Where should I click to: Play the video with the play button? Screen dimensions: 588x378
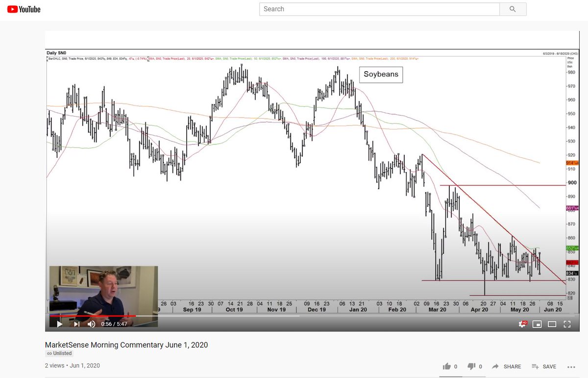click(x=59, y=324)
